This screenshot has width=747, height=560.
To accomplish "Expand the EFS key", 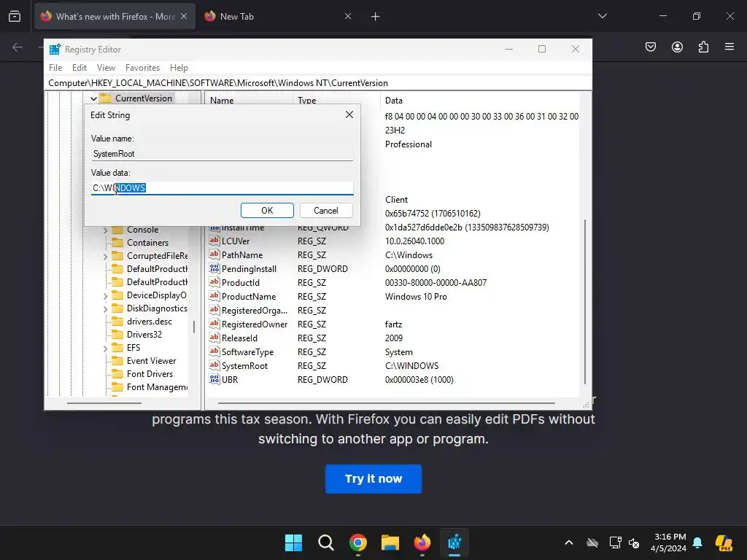I will [105, 348].
